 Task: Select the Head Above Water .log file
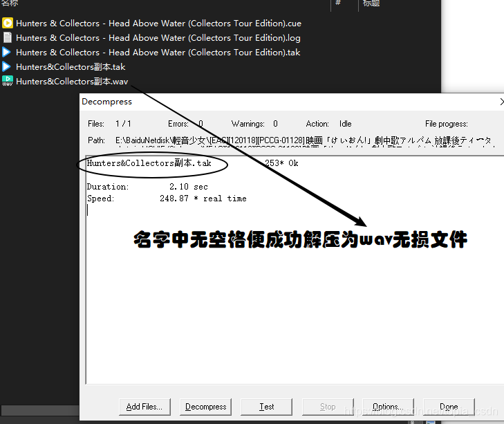pyautogui.click(x=158, y=38)
